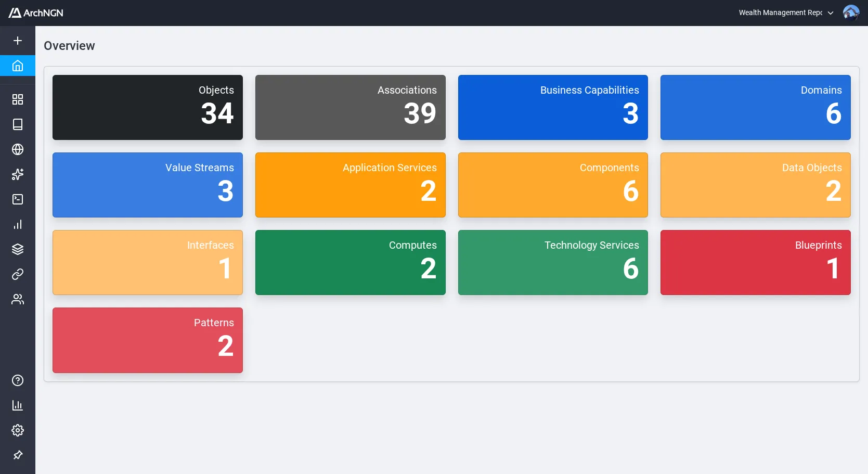Click the Blueprints card
Screen dimensions: 868x474
(x=755, y=262)
